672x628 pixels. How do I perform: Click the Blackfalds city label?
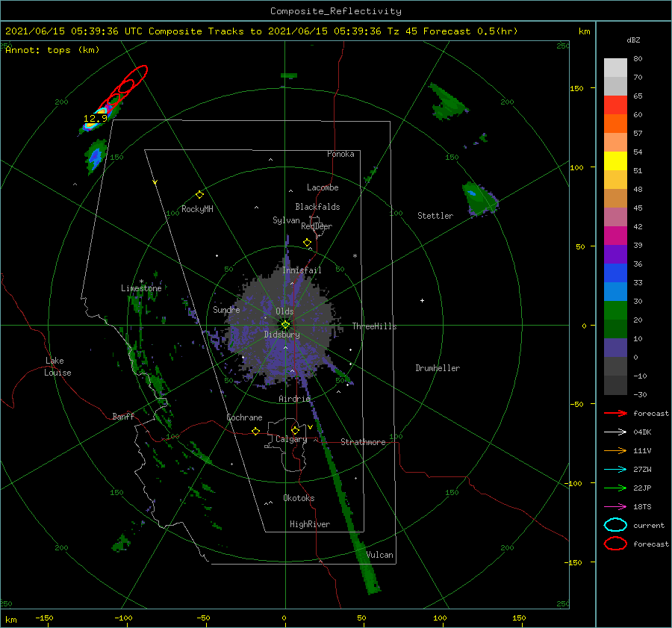pyautogui.click(x=317, y=207)
